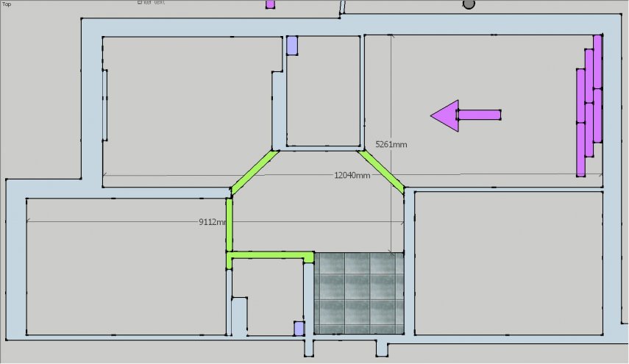The height and width of the screenshot is (364, 629).
Task: Select the vertical green wall segment
Action: coord(229,224)
